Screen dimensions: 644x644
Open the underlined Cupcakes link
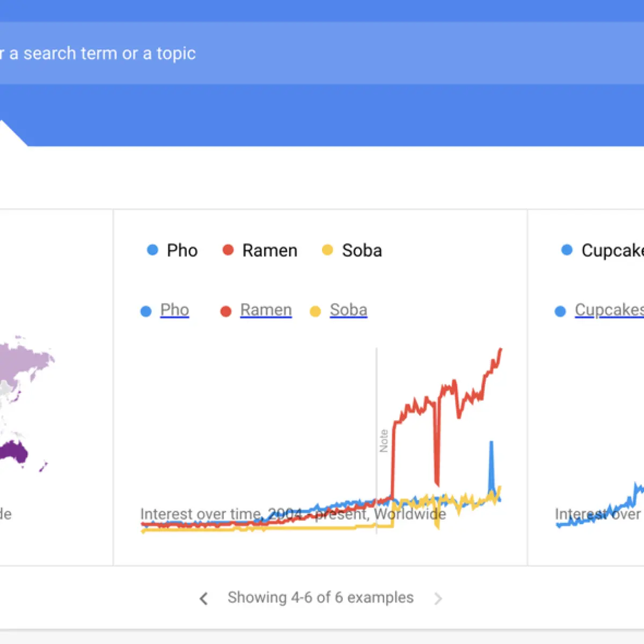click(609, 310)
